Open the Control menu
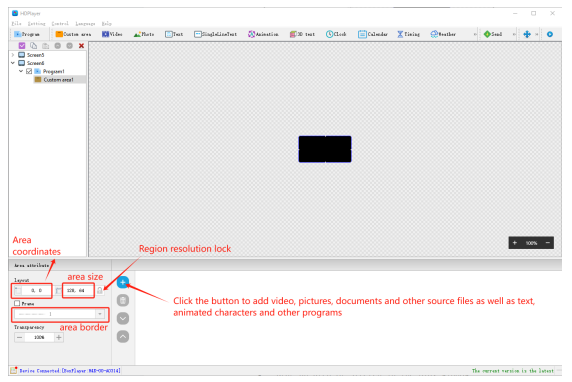The width and height of the screenshot is (572, 382). point(60,23)
